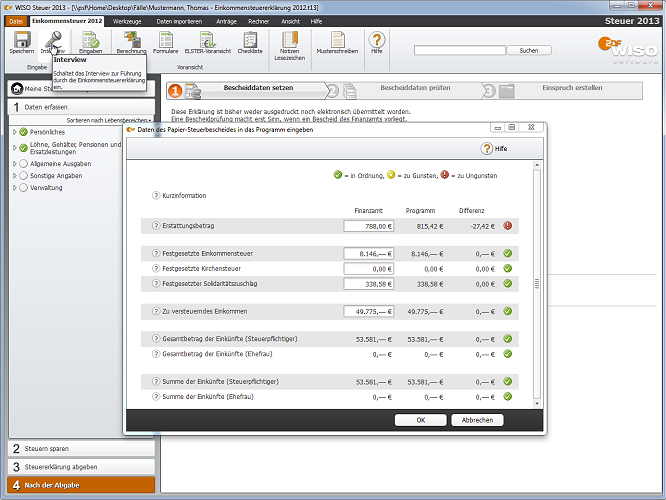666x500 pixels.
Task: Open the Werkzeuge menu
Action: tap(127, 21)
